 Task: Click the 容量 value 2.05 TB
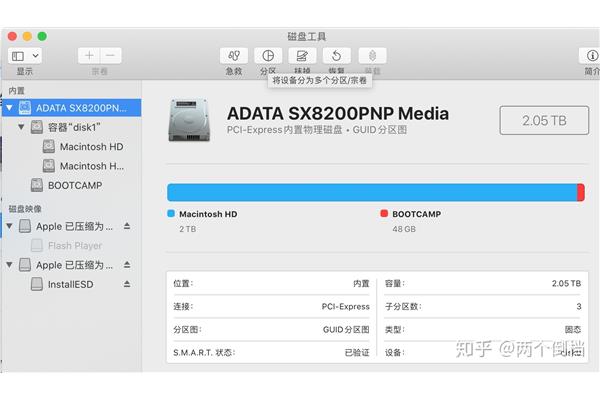[x=566, y=284]
